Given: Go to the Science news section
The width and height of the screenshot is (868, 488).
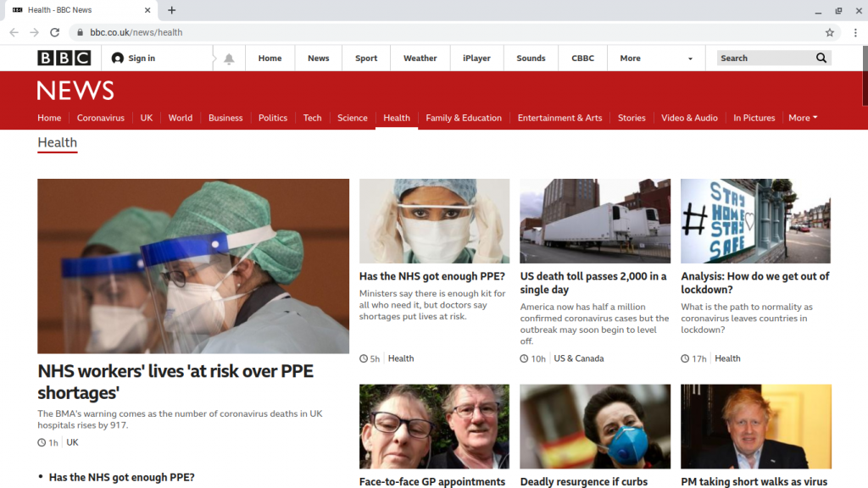Looking at the screenshot, I should (x=353, y=118).
